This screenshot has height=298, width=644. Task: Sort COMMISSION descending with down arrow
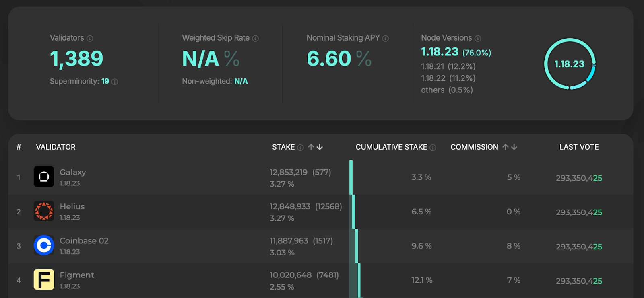point(514,147)
